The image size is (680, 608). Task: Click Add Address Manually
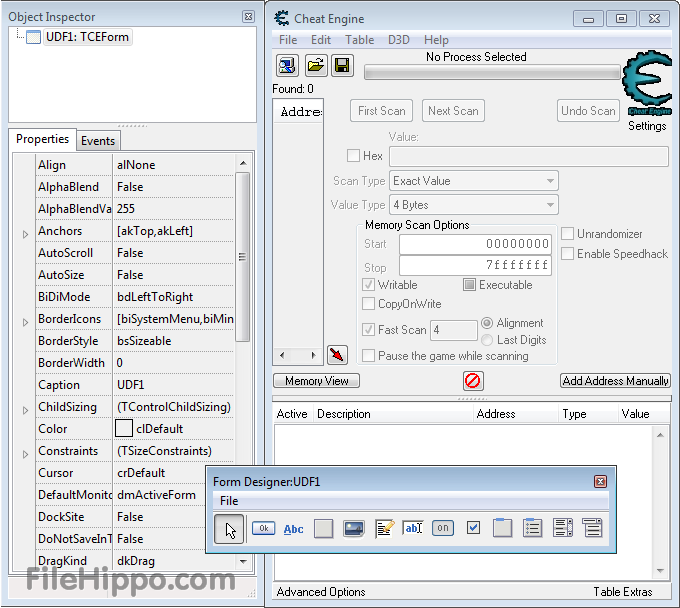[x=615, y=381]
